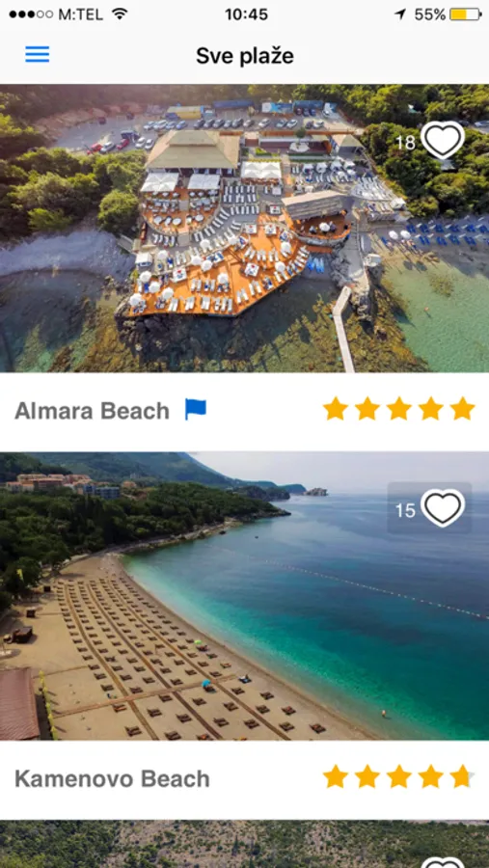The image size is (489, 868).
Task: Tap Almara Beach's fifth rating star
Action: (x=462, y=409)
